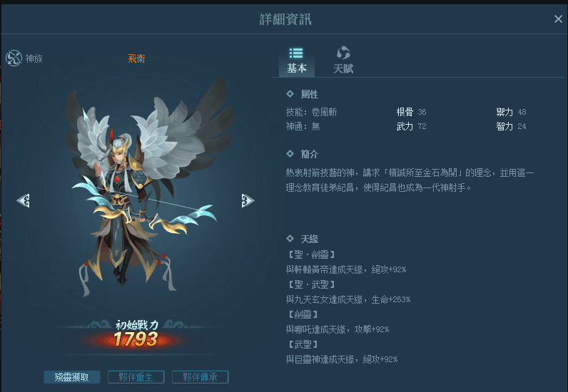Show the next character with right arrow
This screenshot has width=568, height=392.
click(x=248, y=200)
